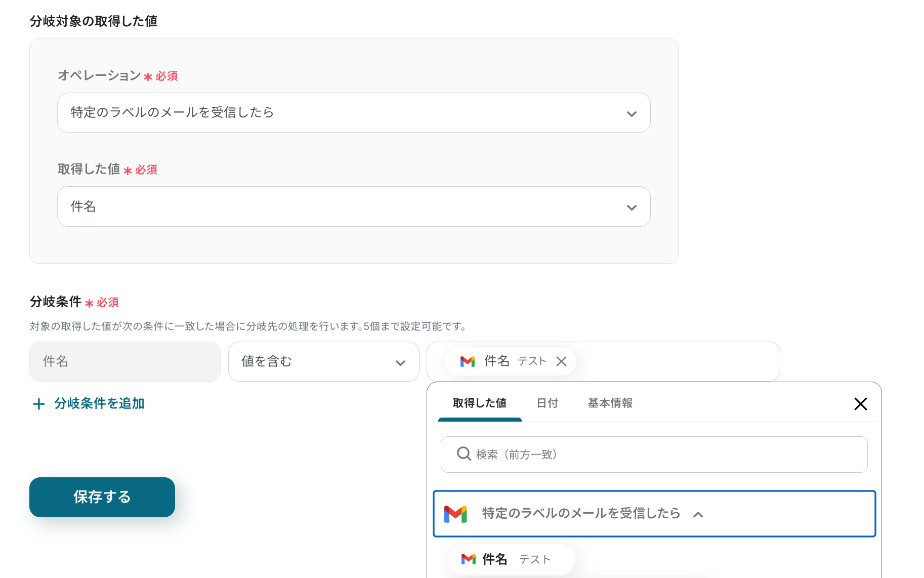Screen dimensions: 924x578
Task: Click the 検索（前方一致）search field
Action: coord(654,455)
